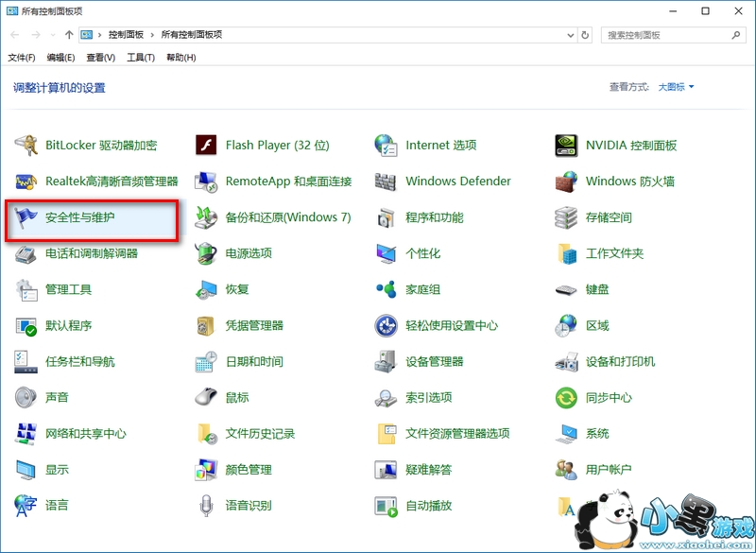Open 鼠标 mouse icon
The image size is (756, 553).
[x=206, y=398]
